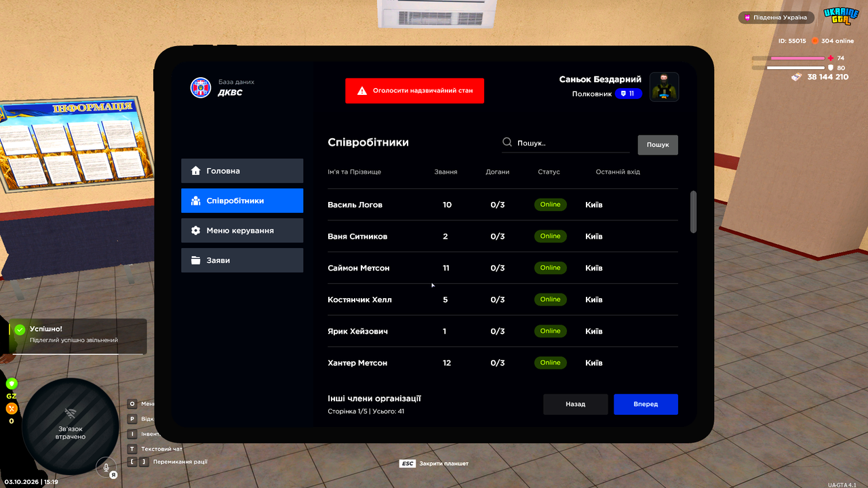
Task: Click the pink health bar
Action: tap(789, 58)
